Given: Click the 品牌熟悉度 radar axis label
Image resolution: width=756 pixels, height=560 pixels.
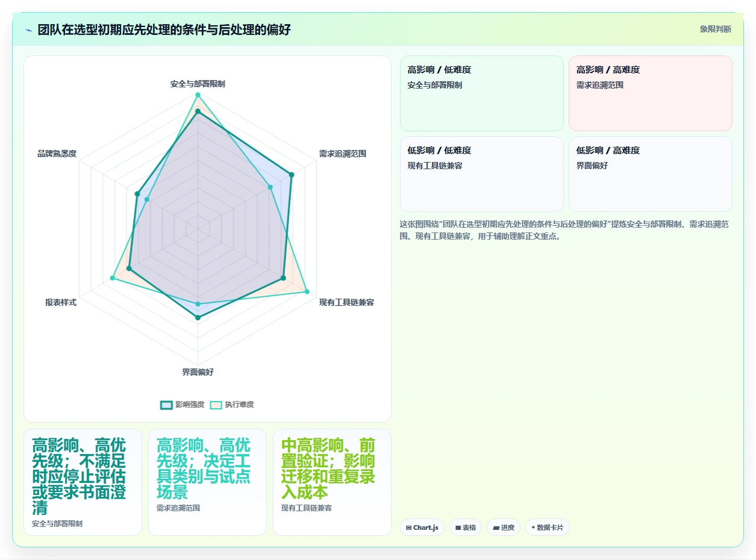Looking at the screenshot, I should [x=57, y=154].
